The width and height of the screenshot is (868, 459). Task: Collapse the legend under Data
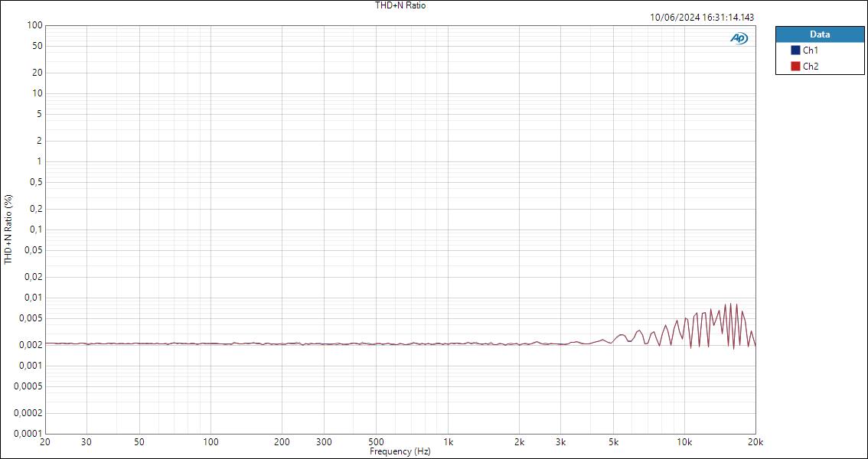(819, 34)
